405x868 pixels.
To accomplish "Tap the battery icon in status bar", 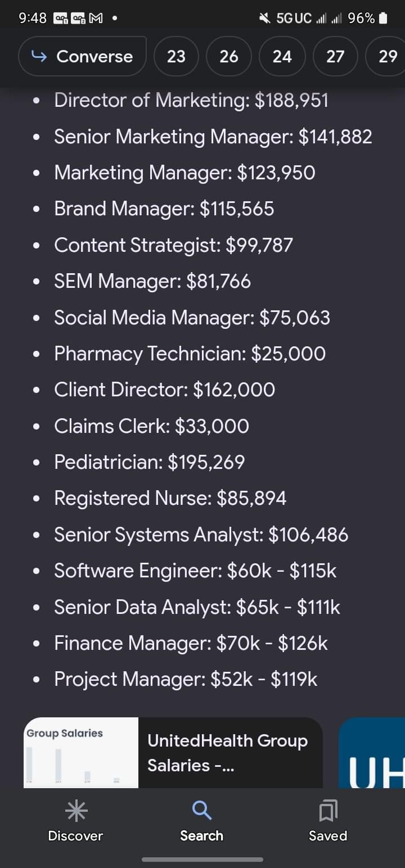I will point(383,18).
